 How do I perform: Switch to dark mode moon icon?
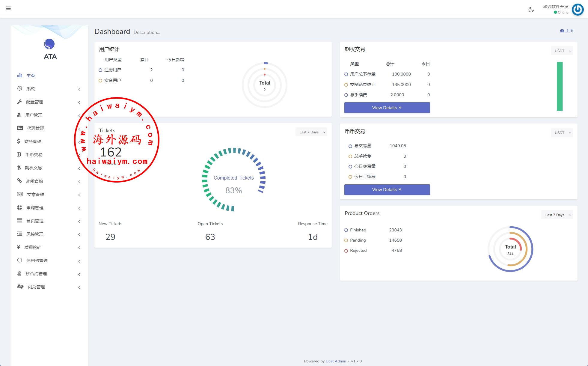pyautogui.click(x=531, y=10)
